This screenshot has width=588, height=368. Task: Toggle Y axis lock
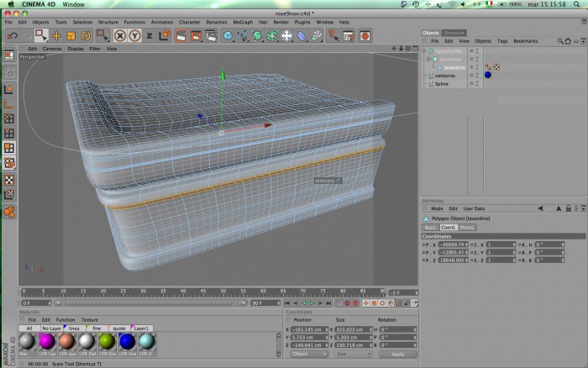coord(134,36)
